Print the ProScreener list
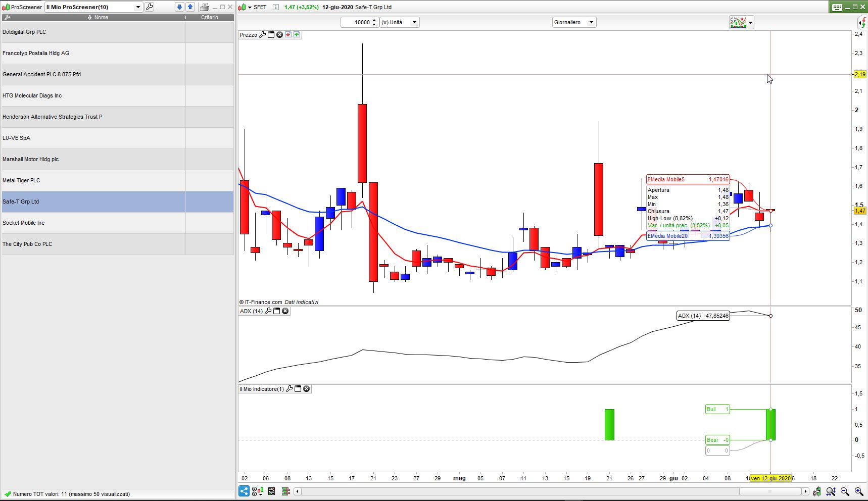 (x=205, y=7)
